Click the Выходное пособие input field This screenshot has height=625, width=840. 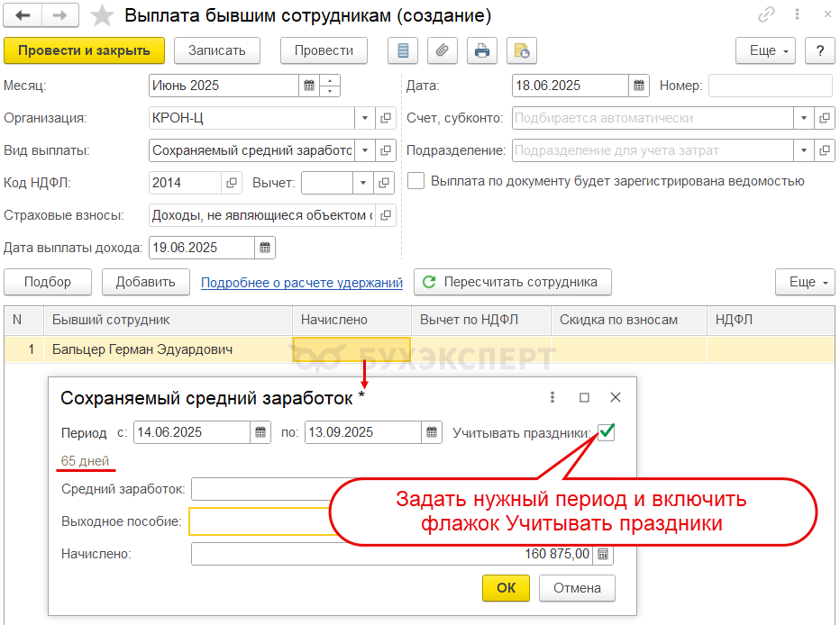tap(260, 521)
